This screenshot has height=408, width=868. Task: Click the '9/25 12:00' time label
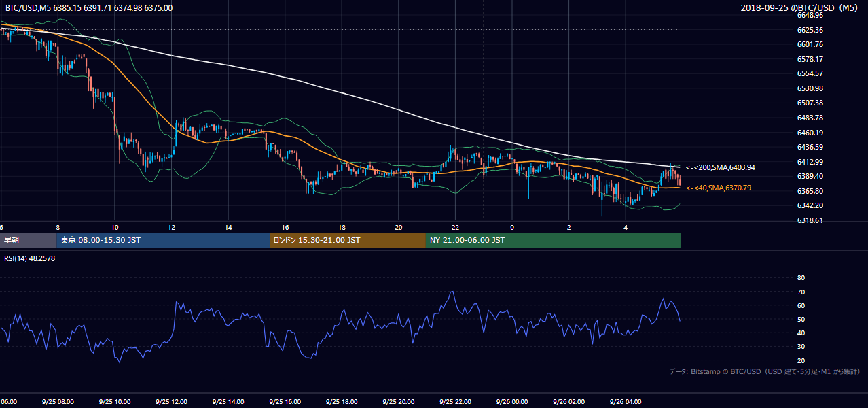(171, 401)
